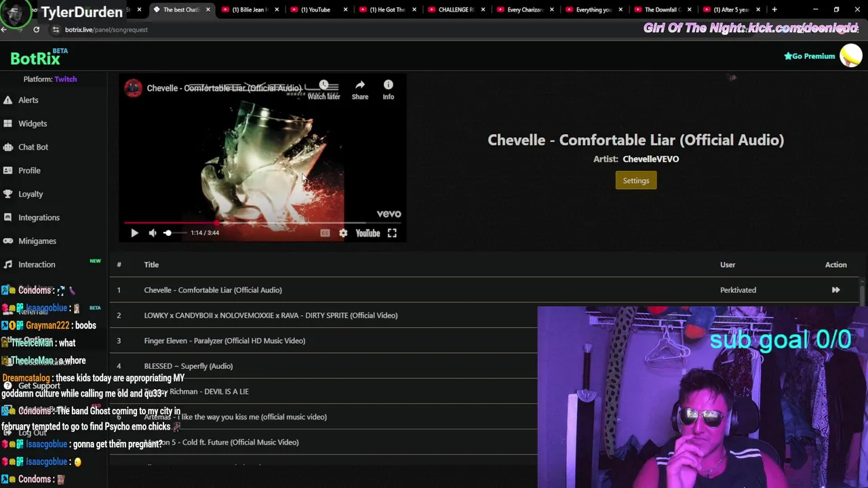The width and height of the screenshot is (868, 488).
Task: Mute the YouTube player volume
Action: point(153,233)
